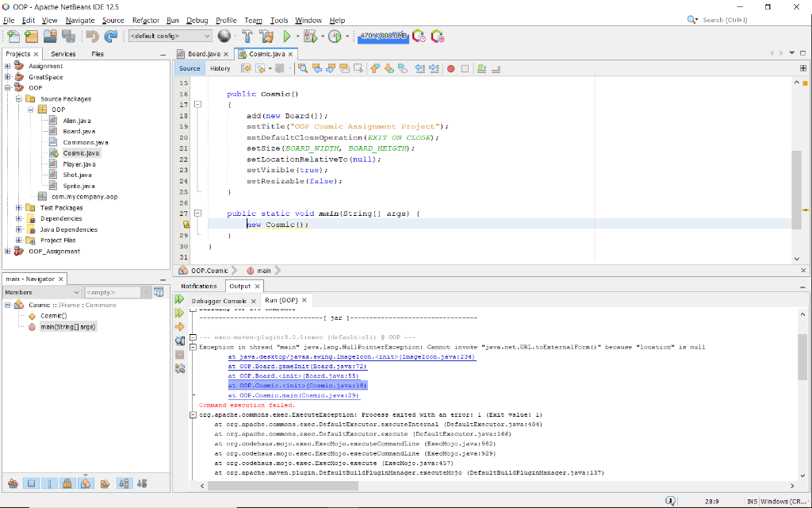Re-run the build from the Output panel

pos(179,300)
